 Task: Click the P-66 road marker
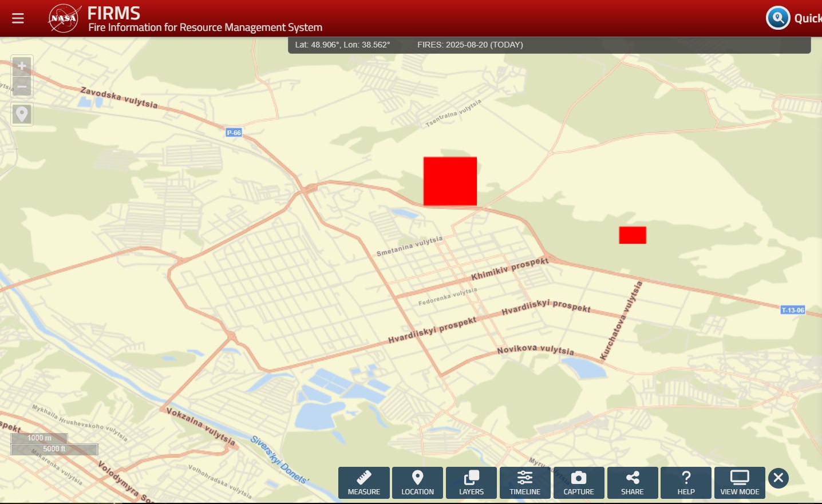(234, 133)
